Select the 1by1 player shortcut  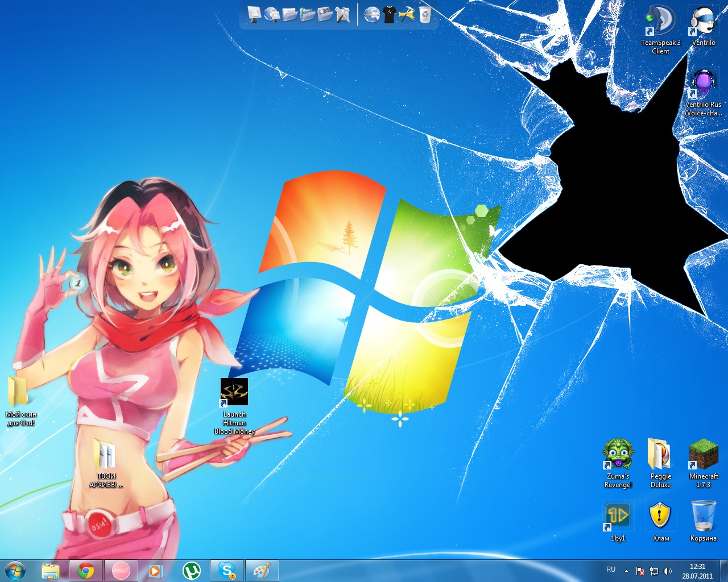(618, 521)
